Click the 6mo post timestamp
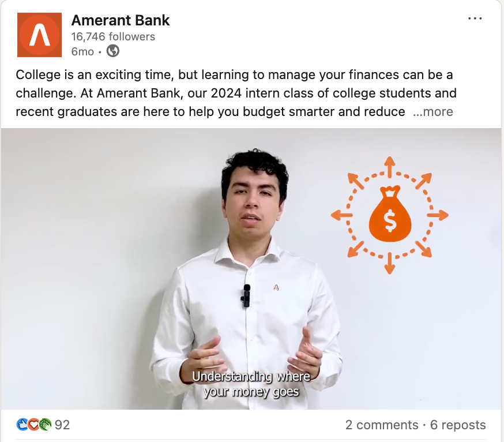 82,51
